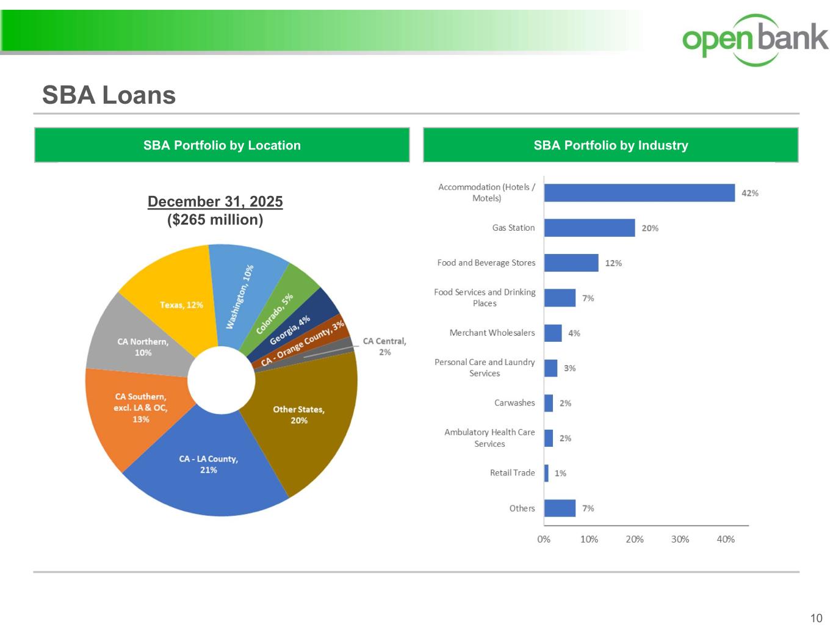Click the slide page number 10
This screenshot has height=644, width=833.
point(816,618)
